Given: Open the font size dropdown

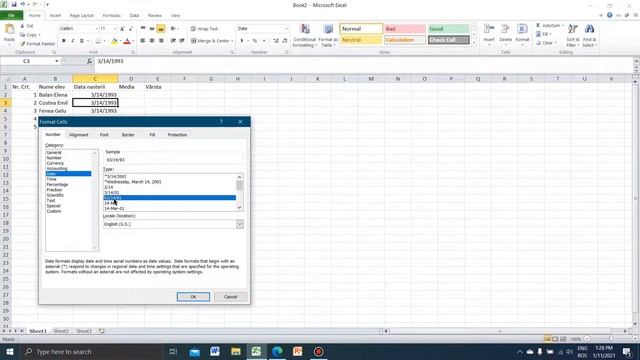Looking at the screenshot, I should [115, 29].
